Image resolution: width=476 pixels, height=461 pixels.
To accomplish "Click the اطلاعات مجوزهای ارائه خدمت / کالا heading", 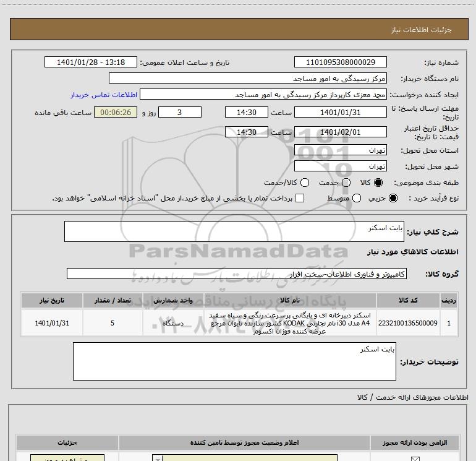I will (412, 397).
